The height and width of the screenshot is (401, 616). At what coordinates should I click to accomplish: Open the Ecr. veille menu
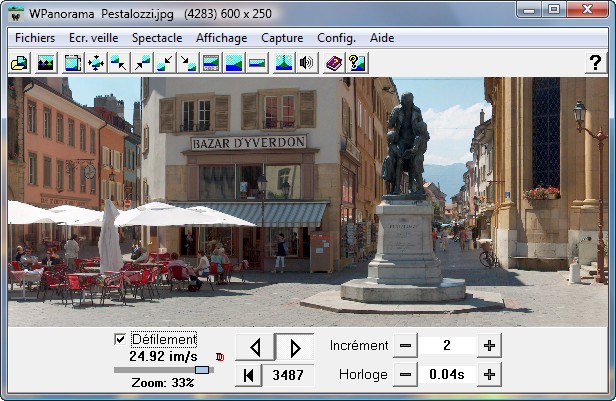[94, 38]
